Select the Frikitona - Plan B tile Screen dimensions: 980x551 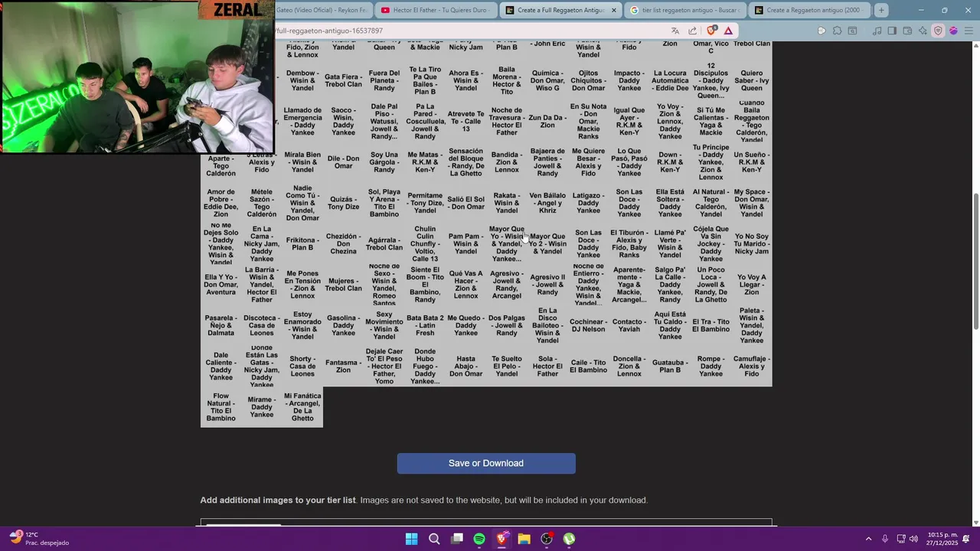tap(302, 244)
